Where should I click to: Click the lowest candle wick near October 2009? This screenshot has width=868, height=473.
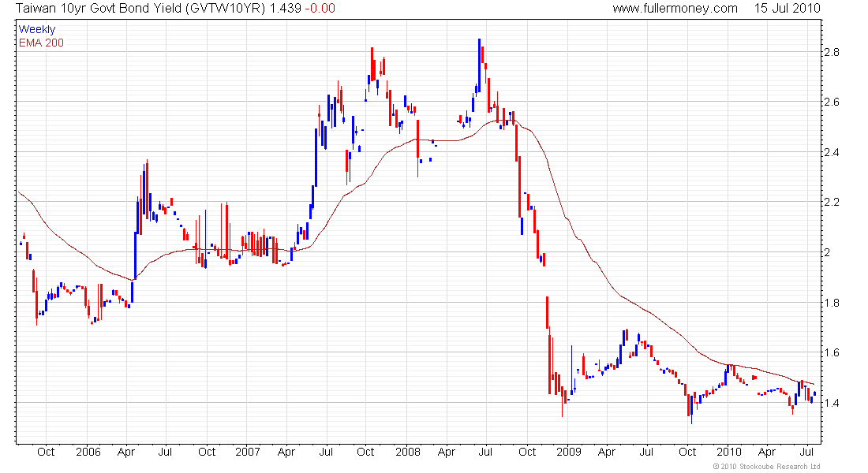[691, 409]
